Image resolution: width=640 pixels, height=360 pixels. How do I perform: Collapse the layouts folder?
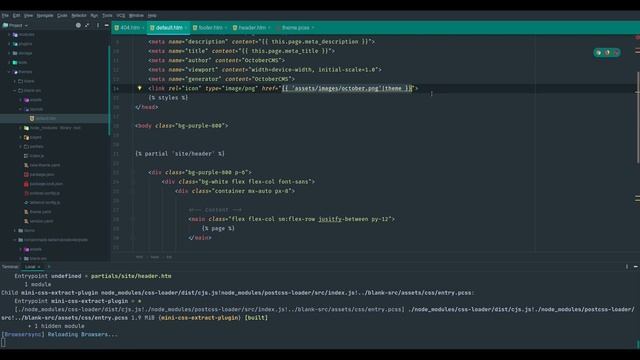pyautogui.click(x=20, y=109)
